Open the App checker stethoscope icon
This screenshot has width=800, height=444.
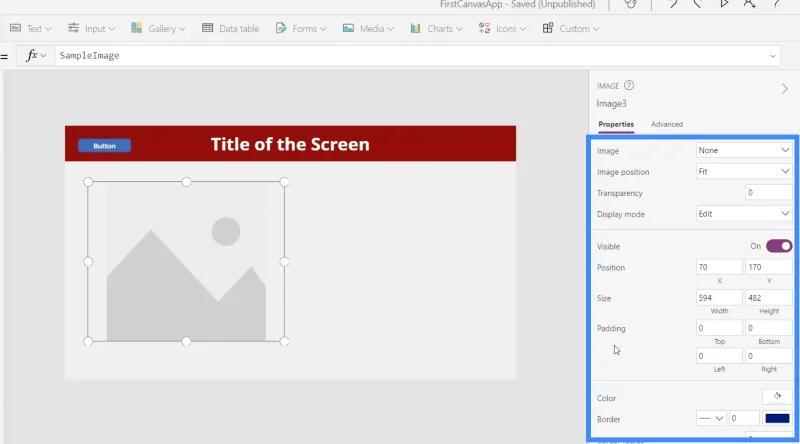[x=631, y=4]
